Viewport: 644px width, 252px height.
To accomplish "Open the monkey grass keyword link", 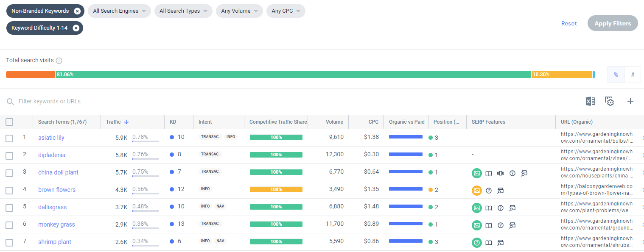I will click(56, 224).
